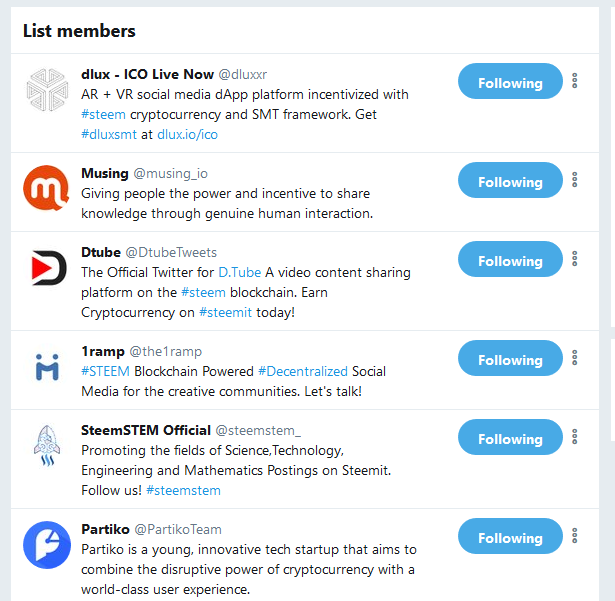Open the Dtube logo avatar
615x601 pixels.
point(47,268)
